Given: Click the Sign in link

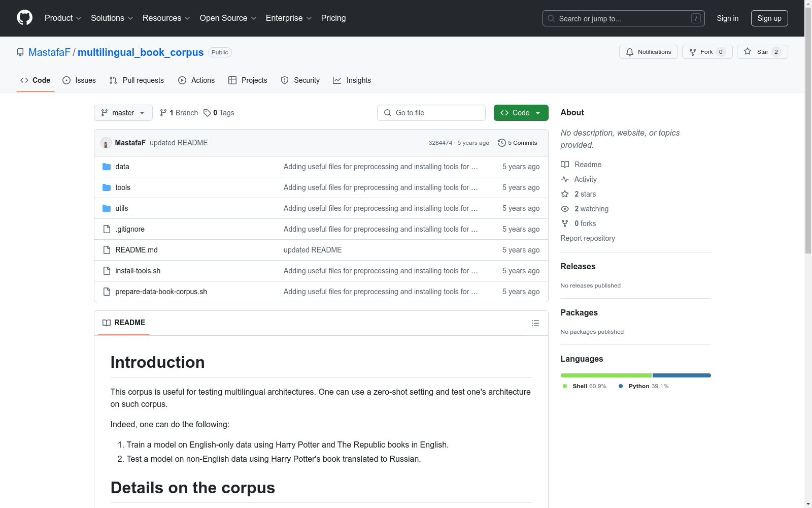Looking at the screenshot, I should click(x=728, y=18).
